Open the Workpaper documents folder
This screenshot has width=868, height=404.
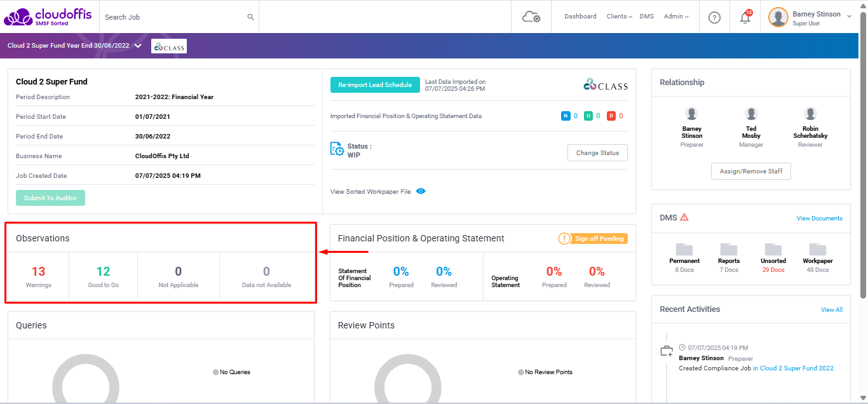click(818, 249)
